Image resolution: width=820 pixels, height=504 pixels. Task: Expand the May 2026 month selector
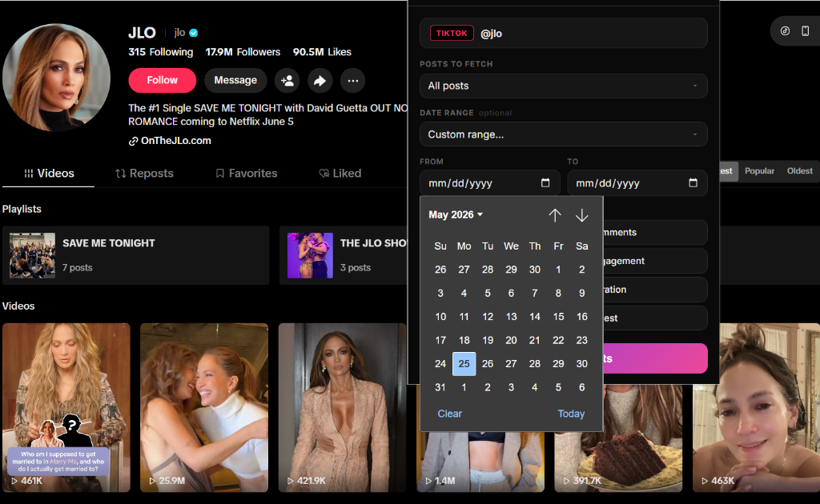(x=456, y=214)
